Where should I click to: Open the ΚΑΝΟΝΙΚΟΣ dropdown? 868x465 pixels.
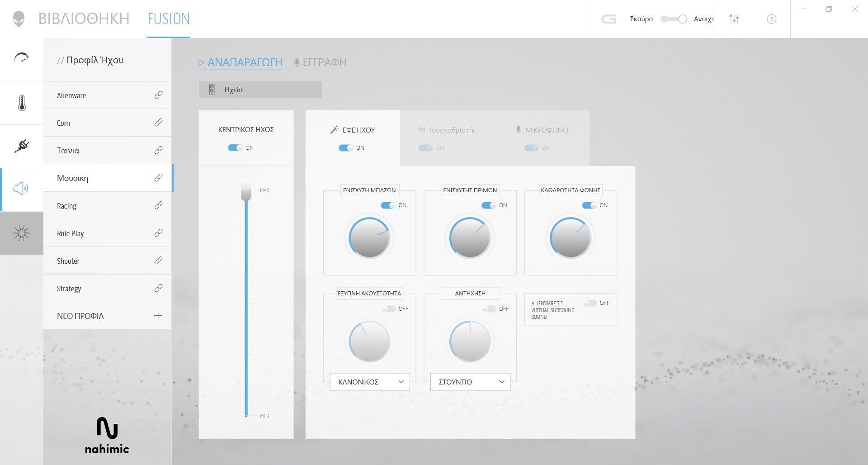(x=370, y=382)
